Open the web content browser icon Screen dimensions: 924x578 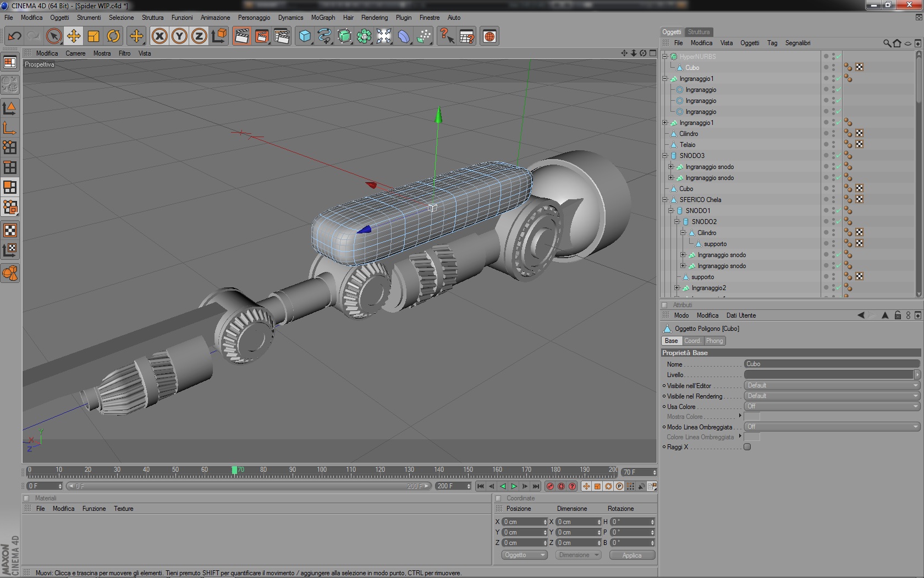490,36
